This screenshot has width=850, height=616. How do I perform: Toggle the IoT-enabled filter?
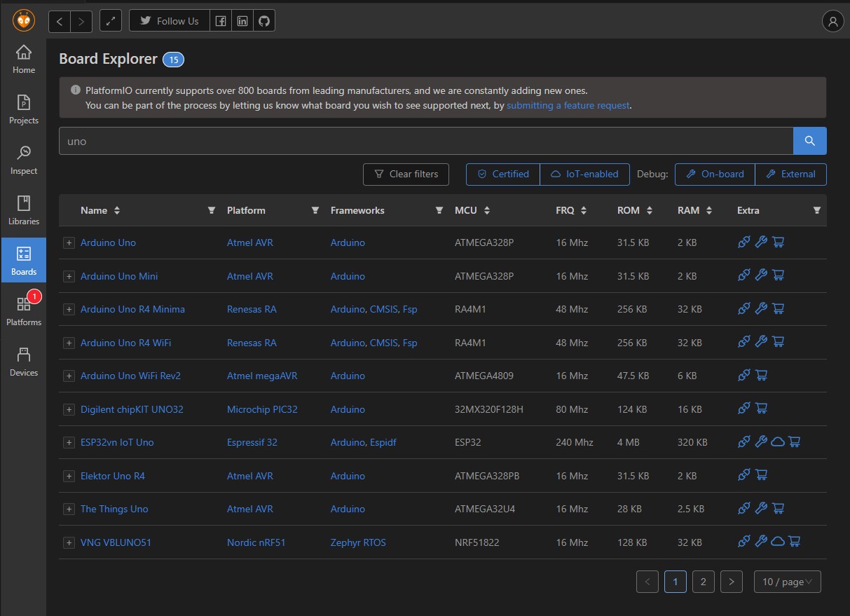pyautogui.click(x=584, y=174)
